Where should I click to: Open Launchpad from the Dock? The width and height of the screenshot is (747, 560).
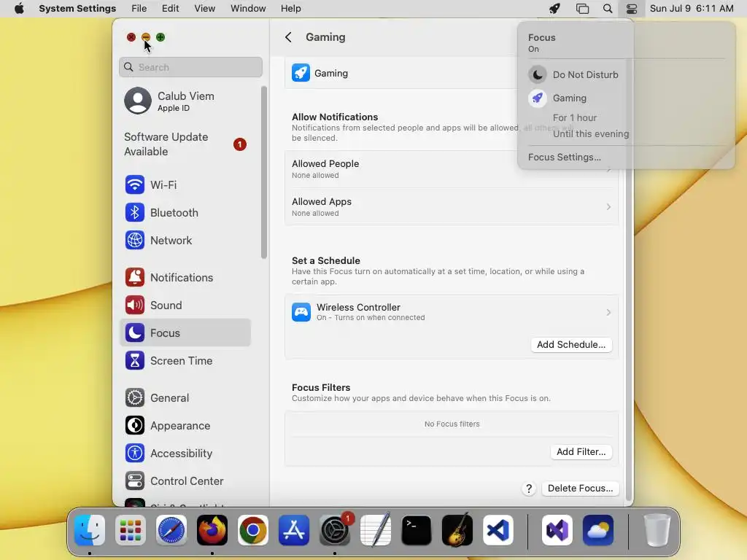[131, 530]
